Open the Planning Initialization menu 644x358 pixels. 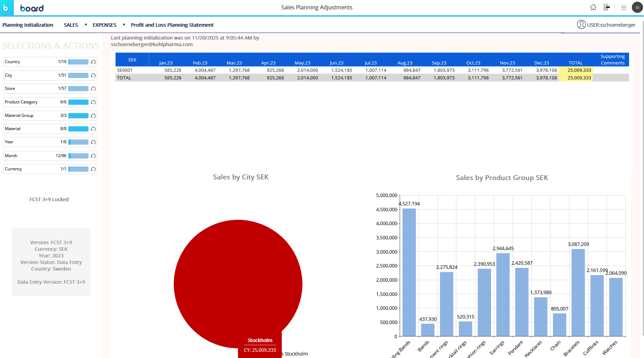click(28, 25)
